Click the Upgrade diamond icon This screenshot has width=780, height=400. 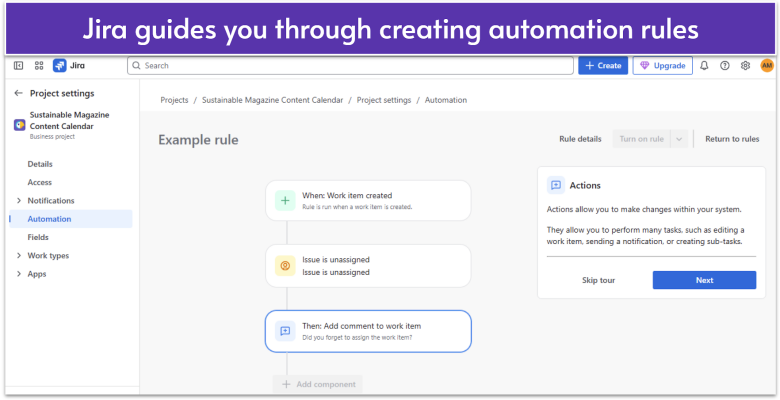pyautogui.click(x=644, y=66)
